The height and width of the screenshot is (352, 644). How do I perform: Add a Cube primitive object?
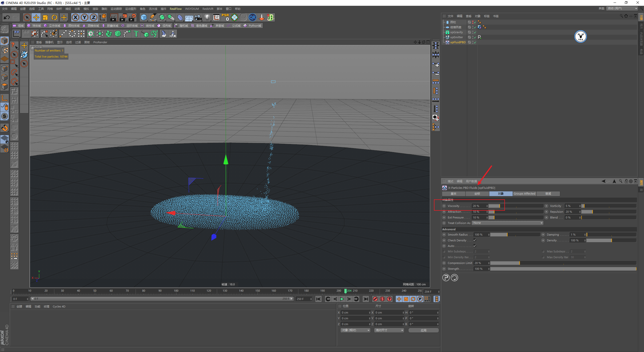click(144, 17)
